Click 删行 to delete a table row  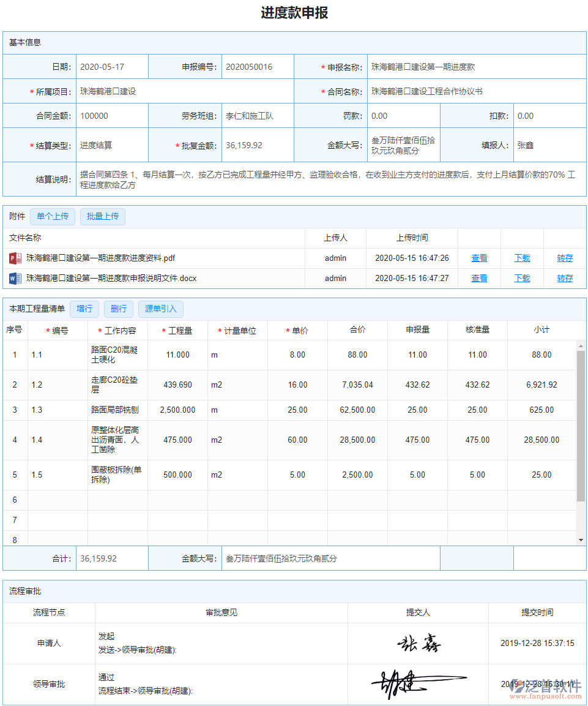pos(119,309)
